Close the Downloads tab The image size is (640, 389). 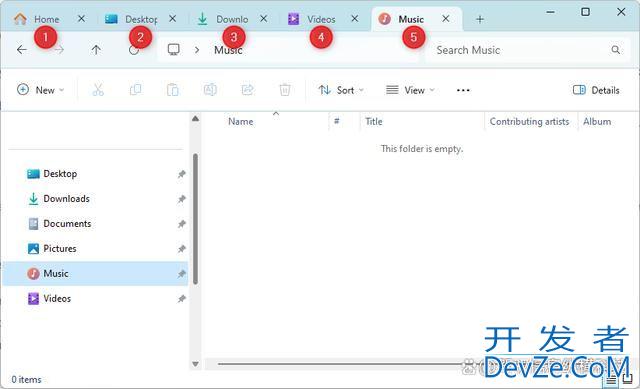point(264,19)
